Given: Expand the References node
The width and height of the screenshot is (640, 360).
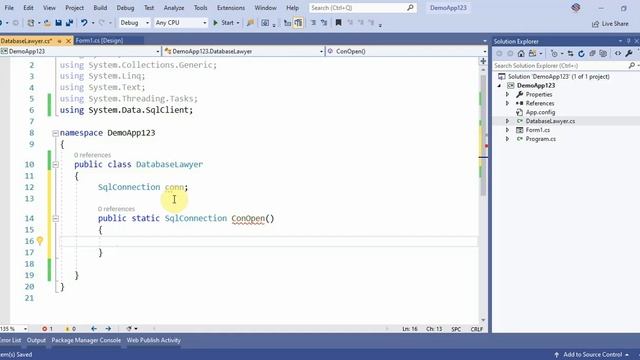Looking at the screenshot, I should [507, 103].
